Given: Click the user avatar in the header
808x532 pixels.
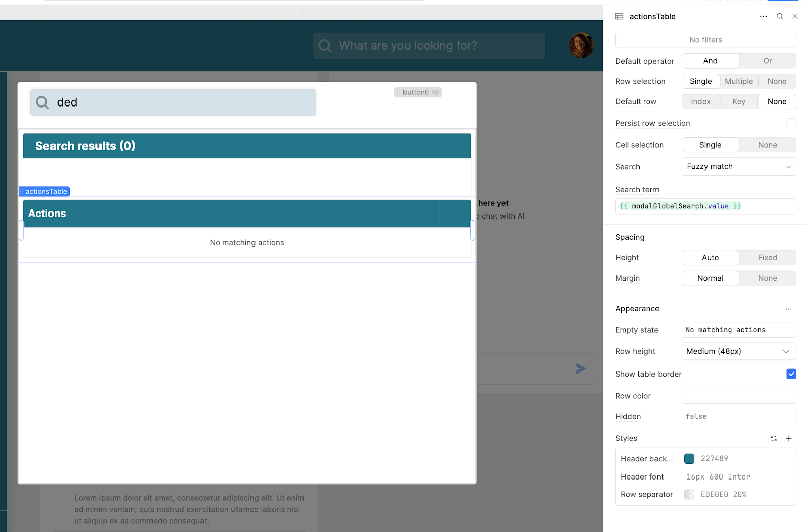Looking at the screenshot, I should click(x=581, y=46).
